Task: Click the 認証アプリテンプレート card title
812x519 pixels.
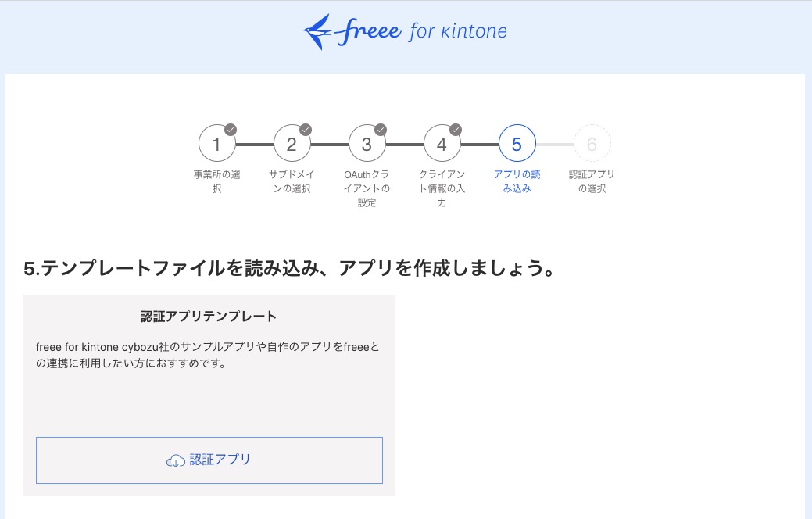Action: (x=209, y=317)
